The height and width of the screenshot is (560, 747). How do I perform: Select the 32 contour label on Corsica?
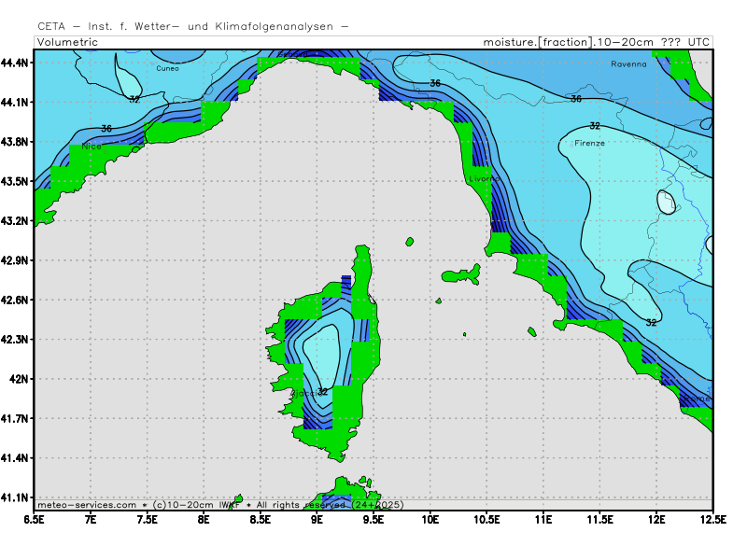click(x=322, y=392)
